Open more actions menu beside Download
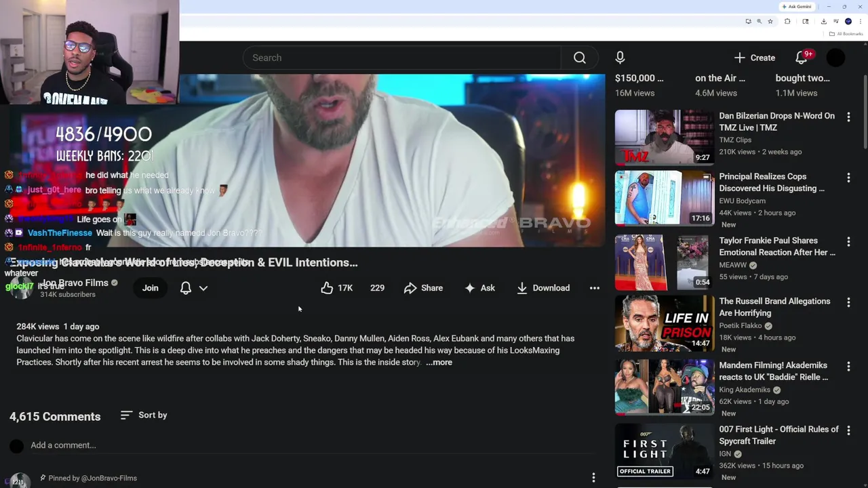868x488 pixels. pyautogui.click(x=595, y=288)
